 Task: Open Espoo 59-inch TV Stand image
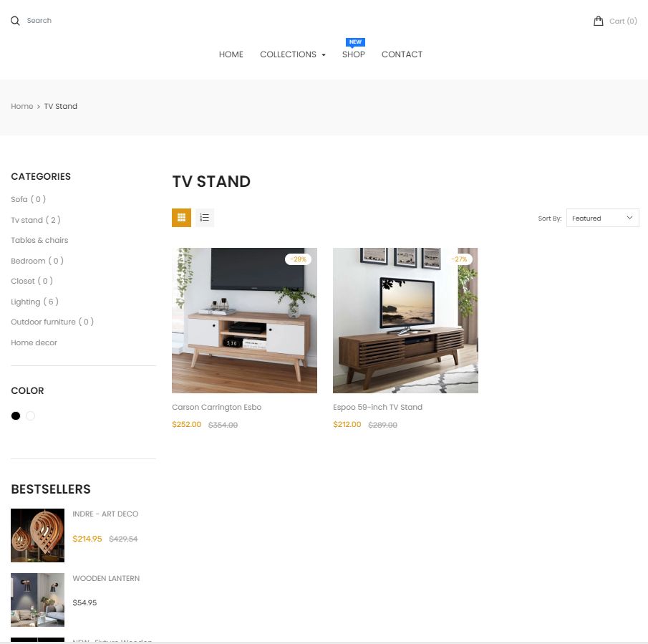pyautogui.click(x=405, y=320)
